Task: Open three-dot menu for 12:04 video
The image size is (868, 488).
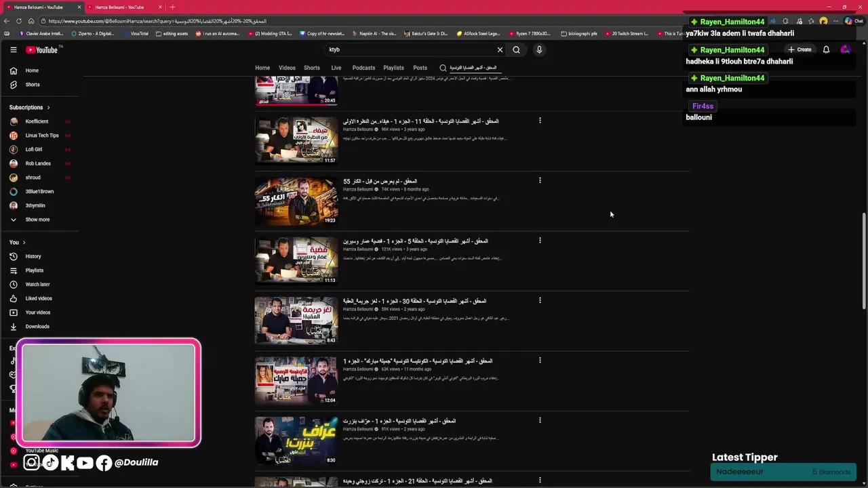Action: tap(540, 360)
